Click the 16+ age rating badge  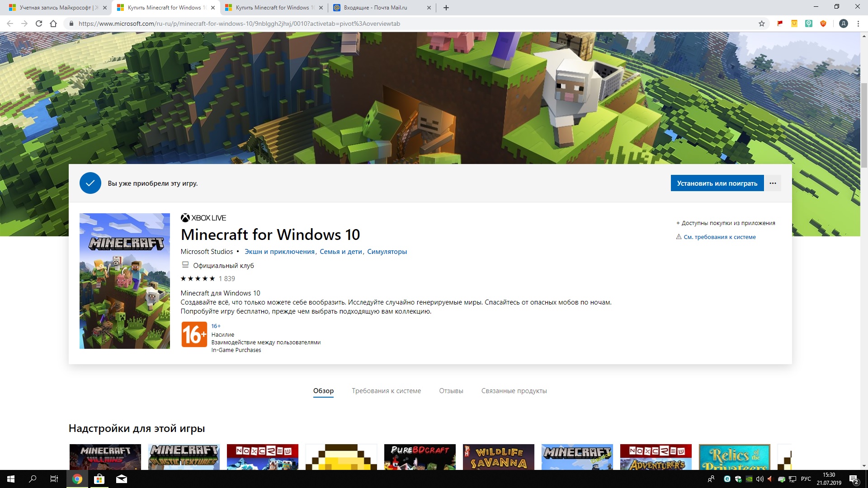pyautogui.click(x=194, y=334)
